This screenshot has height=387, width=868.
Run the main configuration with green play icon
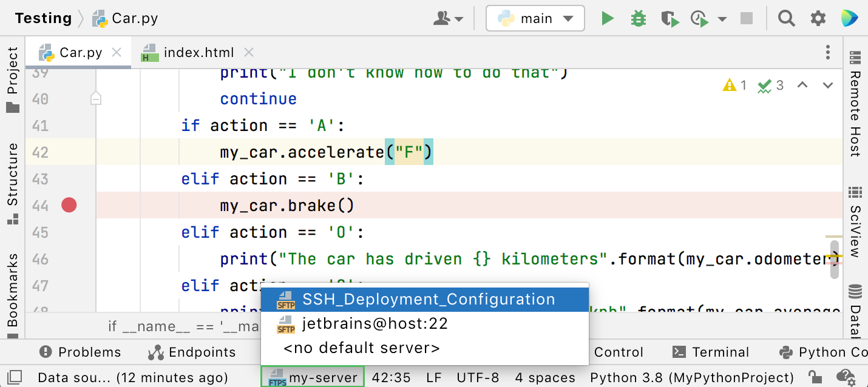coord(608,18)
